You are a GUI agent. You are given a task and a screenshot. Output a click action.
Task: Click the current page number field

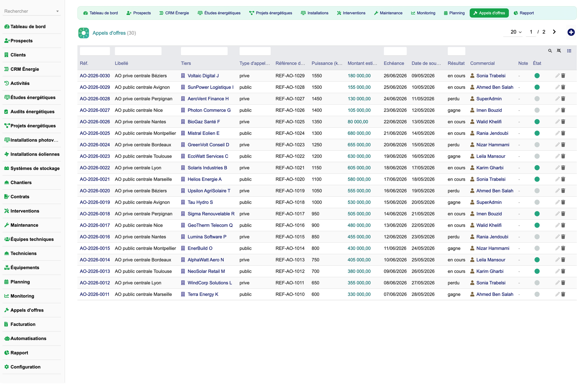click(x=531, y=32)
